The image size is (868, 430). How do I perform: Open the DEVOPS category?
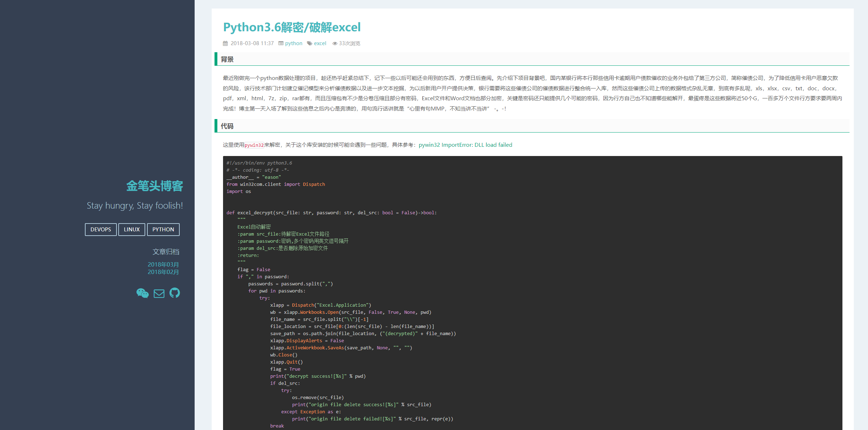point(101,230)
